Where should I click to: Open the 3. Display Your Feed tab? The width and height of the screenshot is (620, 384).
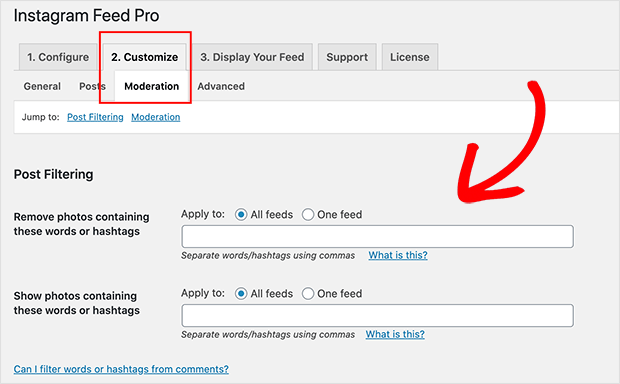(x=252, y=57)
